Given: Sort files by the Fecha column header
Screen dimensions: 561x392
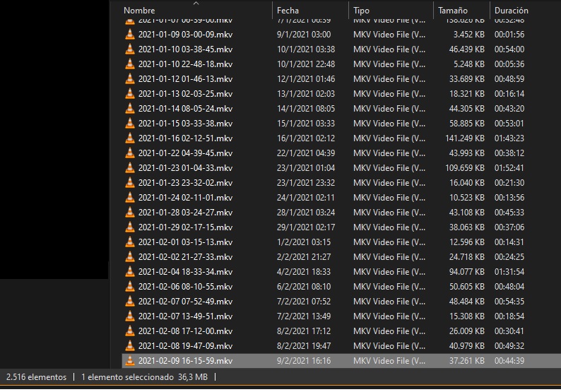Looking at the screenshot, I should (288, 11).
